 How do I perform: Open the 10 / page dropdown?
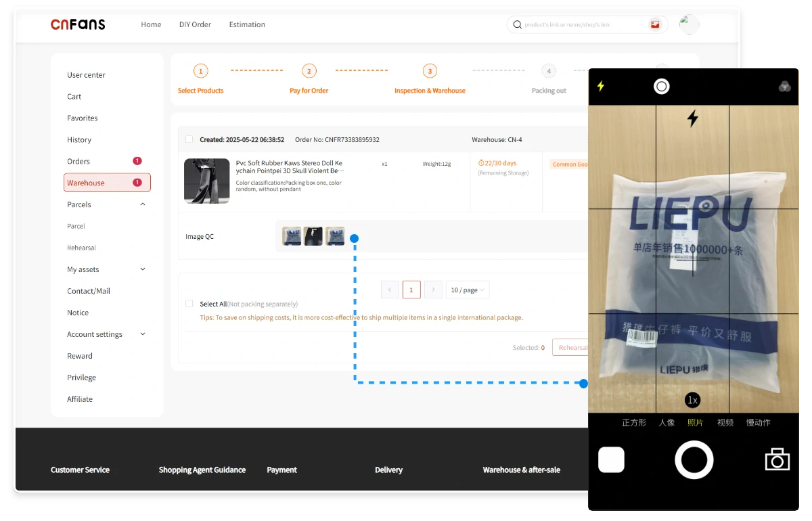pos(468,290)
